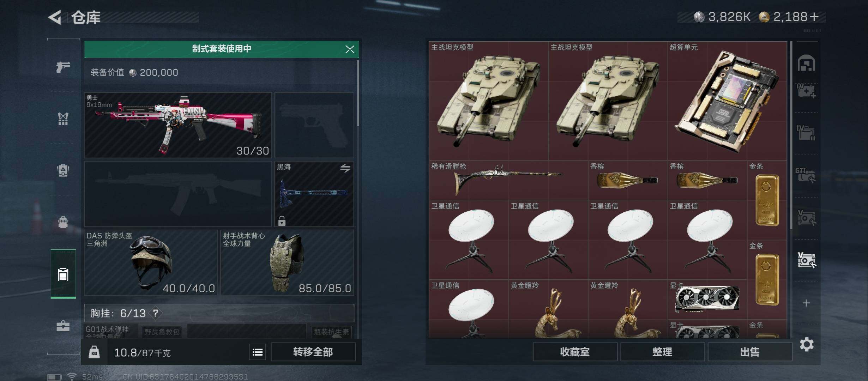Viewport: 868px width, 381px height.
Task: Swap the 黑海 melee weapon using arrows icon
Action: (x=345, y=168)
